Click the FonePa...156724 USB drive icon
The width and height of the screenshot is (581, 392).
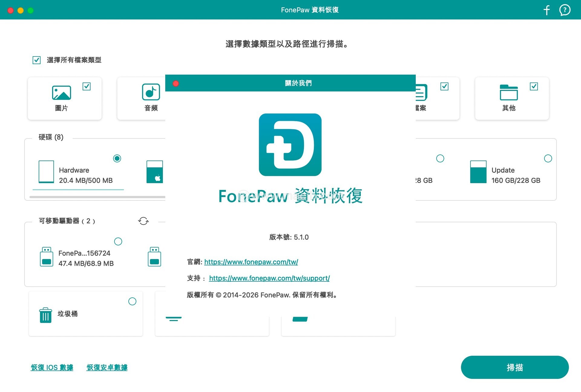point(46,257)
